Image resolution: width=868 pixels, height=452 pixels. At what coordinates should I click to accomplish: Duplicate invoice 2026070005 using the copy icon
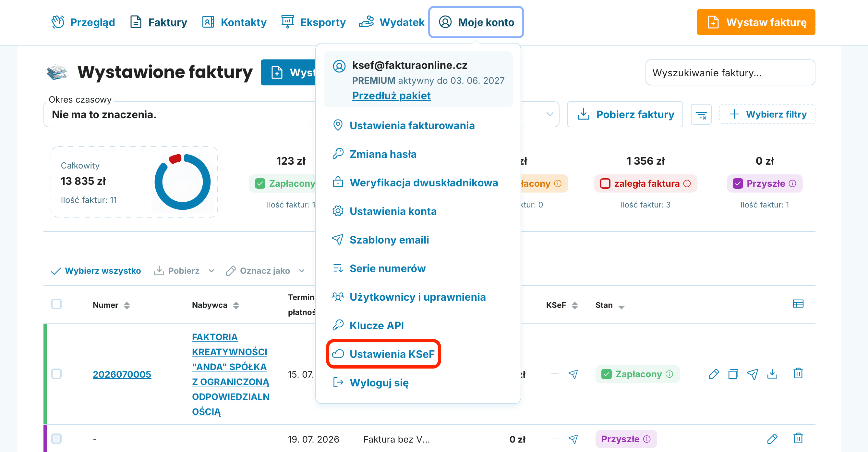(x=733, y=374)
